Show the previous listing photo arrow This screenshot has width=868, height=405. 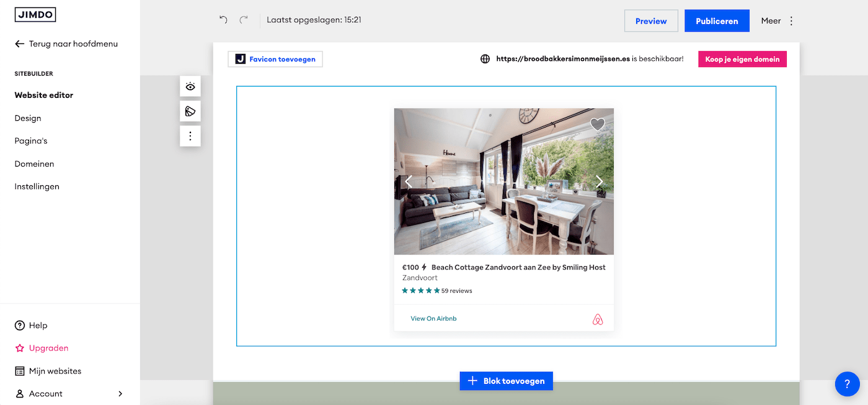coord(409,181)
